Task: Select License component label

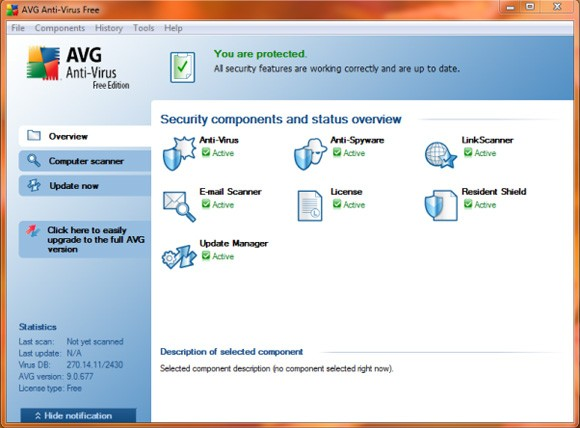Action: [346, 192]
